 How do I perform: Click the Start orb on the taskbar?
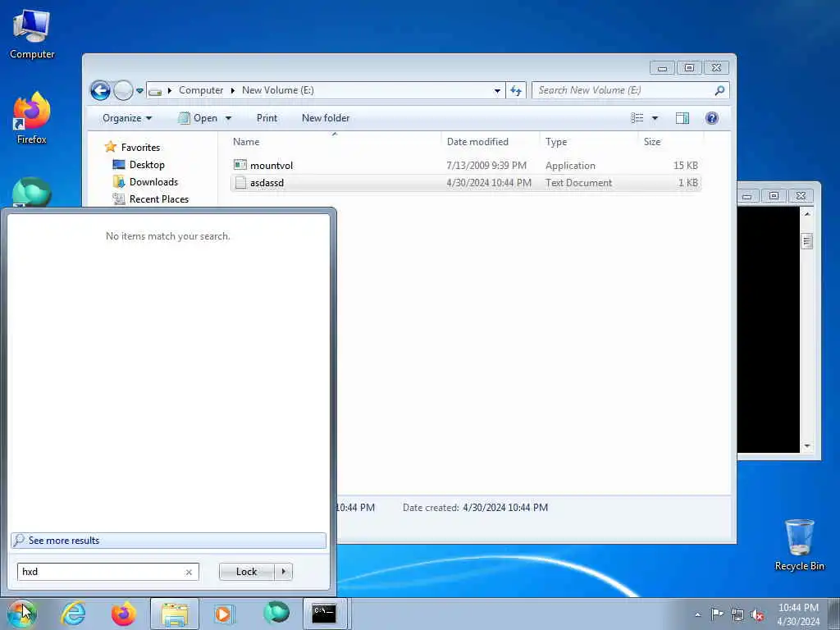(22, 614)
